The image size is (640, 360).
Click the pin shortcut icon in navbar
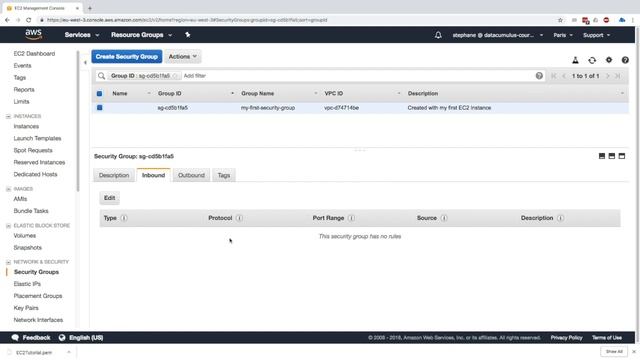[187, 35]
